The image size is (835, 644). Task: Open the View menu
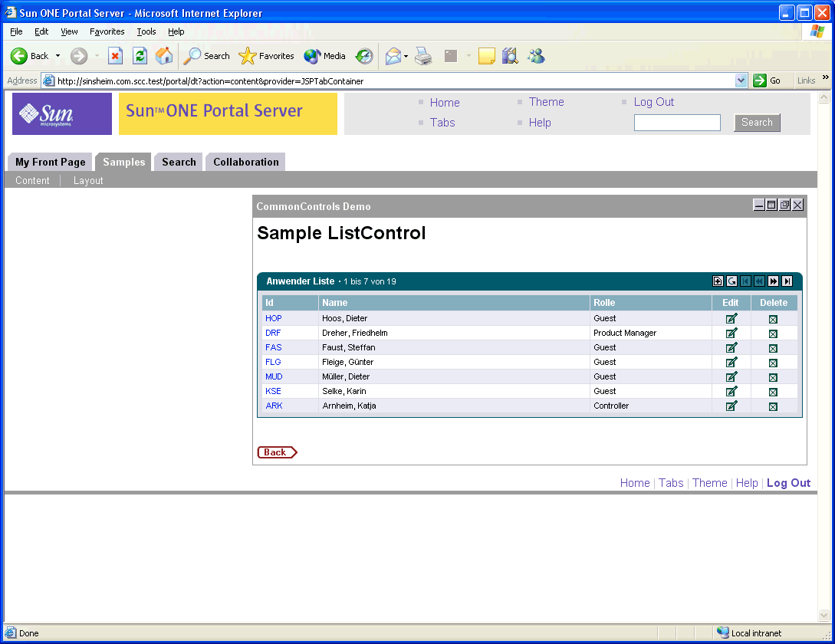coord(69,31)
